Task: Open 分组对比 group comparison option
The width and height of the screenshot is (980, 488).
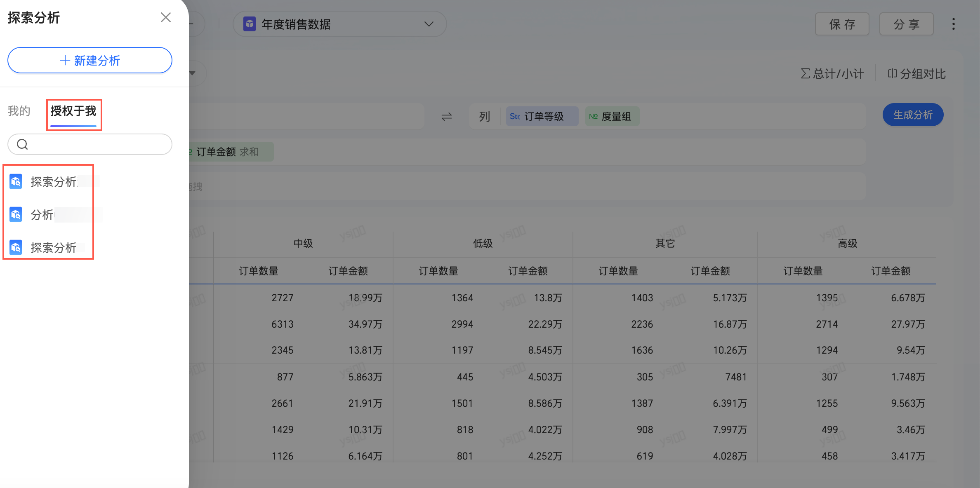Action: (916, 74)
